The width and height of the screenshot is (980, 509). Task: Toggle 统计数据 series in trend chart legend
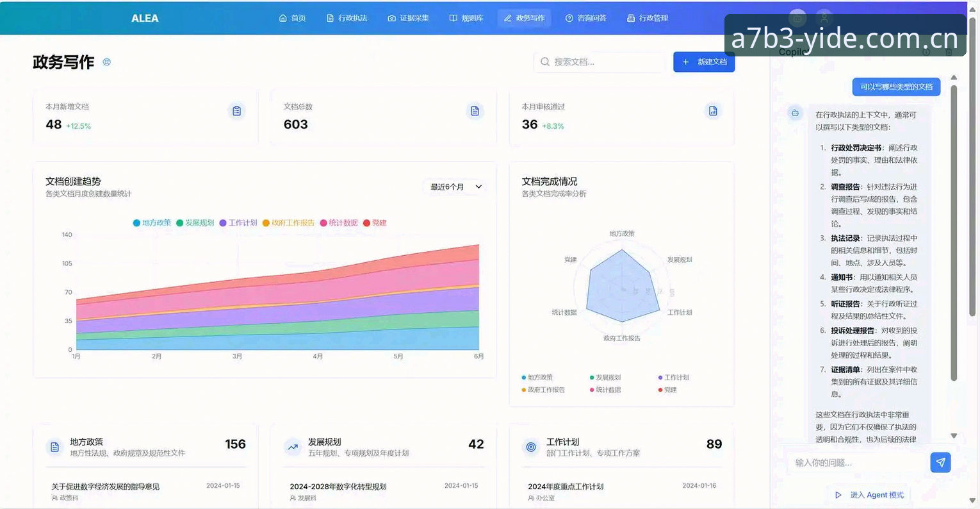(339, 223)
